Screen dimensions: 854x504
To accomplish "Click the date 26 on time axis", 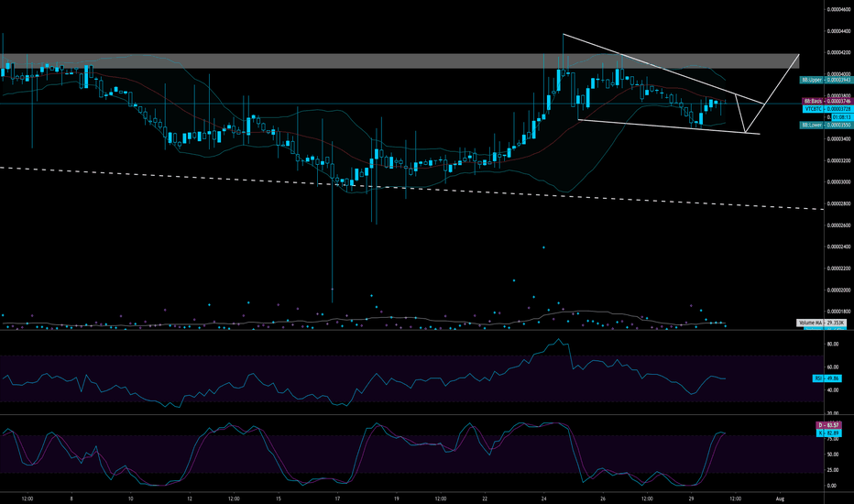I will coord(602,499).
